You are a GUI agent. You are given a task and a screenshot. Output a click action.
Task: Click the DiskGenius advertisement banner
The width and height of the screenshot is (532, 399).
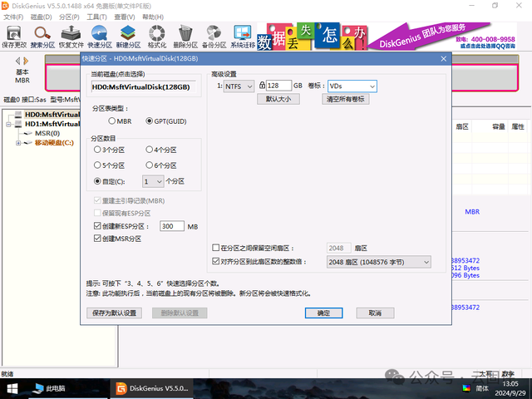[x=387, y=37]
